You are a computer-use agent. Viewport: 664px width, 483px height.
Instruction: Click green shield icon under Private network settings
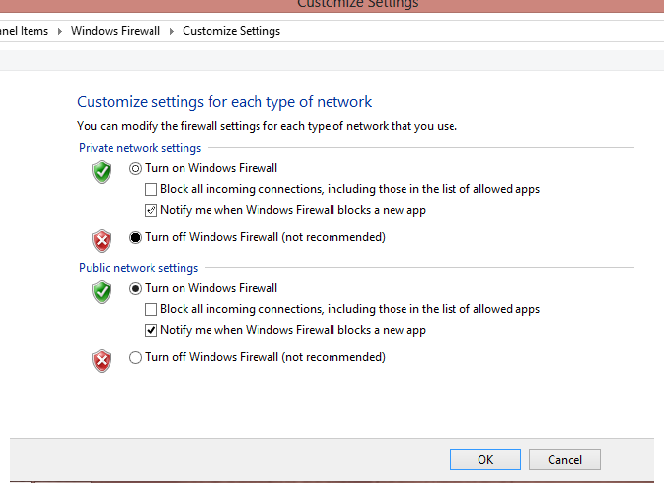102,171
